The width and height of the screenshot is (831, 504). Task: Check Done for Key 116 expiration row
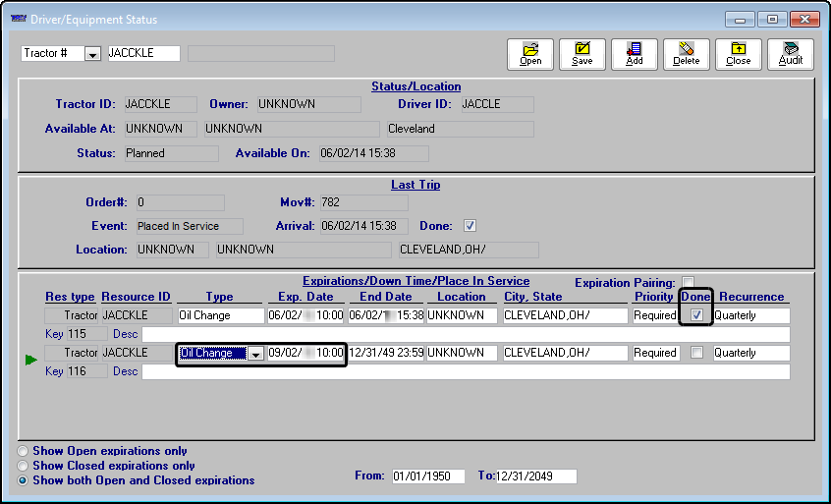(x=696, y=353)
